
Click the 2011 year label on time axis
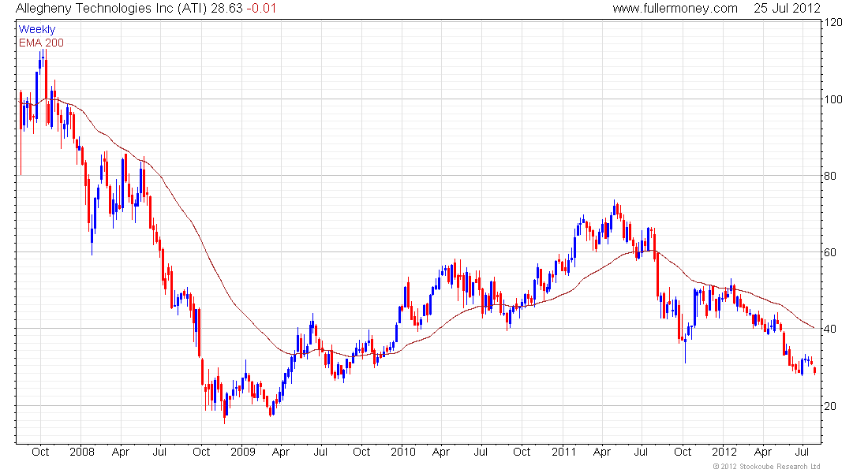564,452
